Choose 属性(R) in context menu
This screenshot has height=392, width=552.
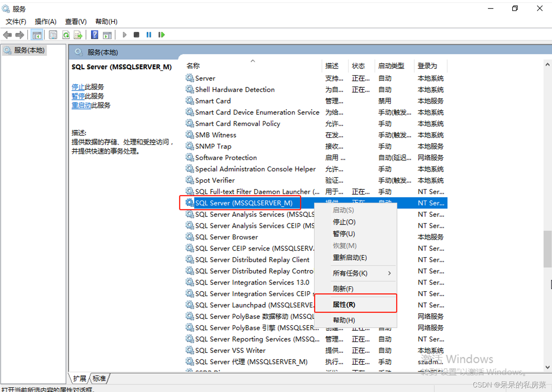(355, 304)
